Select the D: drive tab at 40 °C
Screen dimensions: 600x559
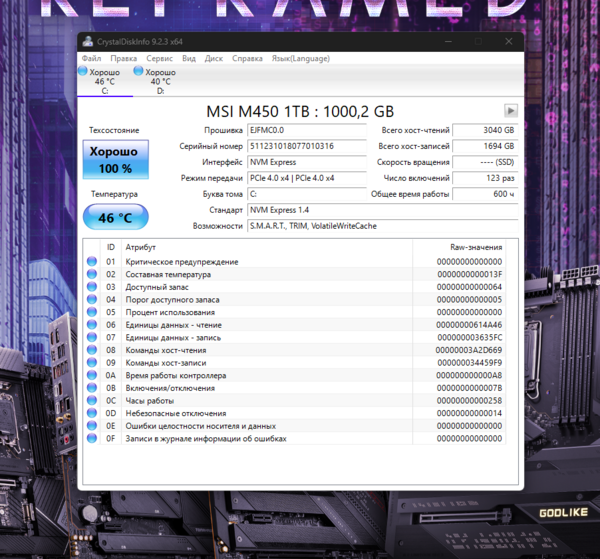pos(160,81)
